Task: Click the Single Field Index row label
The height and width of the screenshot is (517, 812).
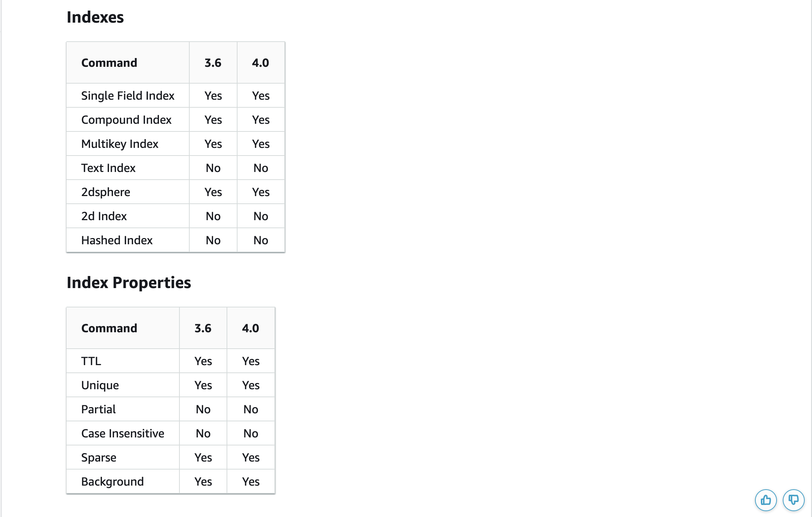Action: pyautogui.click(x=128, y=96)
